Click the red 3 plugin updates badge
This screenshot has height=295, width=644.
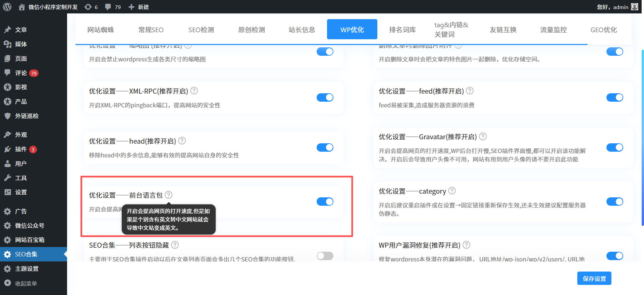tap(33, 149)
